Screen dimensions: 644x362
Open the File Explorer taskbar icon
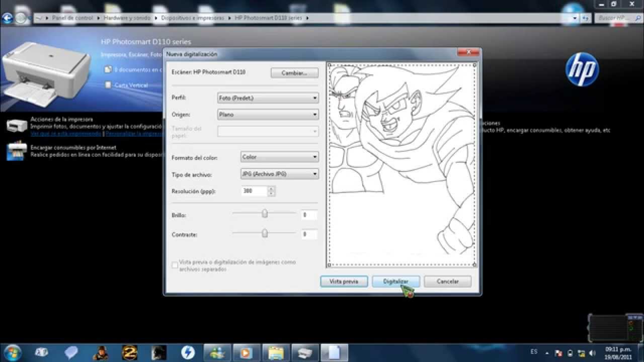(x=276, y=352)
